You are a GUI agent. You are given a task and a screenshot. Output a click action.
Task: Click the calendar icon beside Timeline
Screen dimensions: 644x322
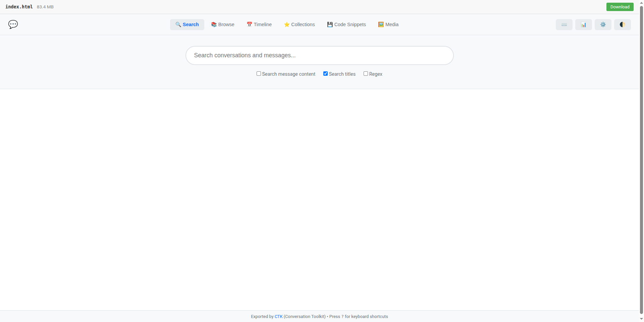[x=249, y=24]
